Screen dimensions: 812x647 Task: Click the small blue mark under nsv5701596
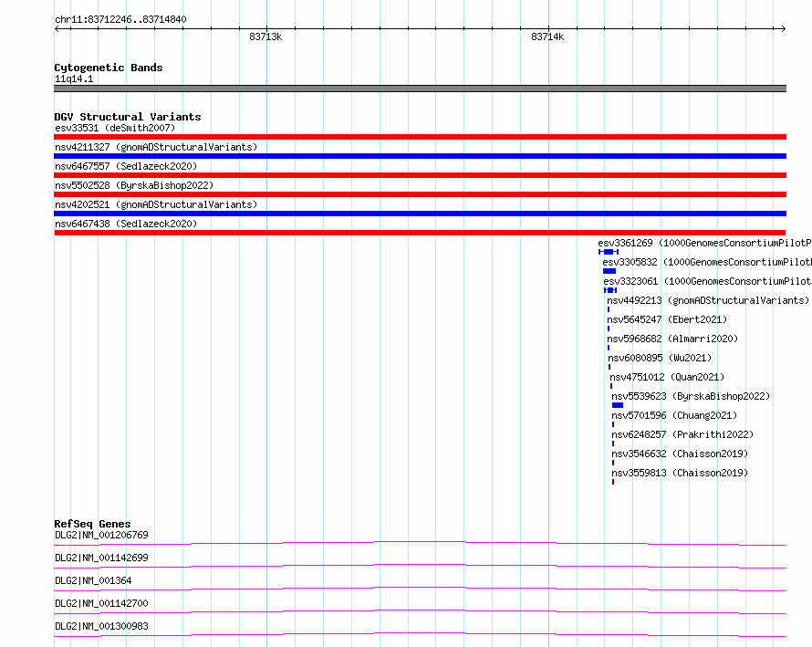(613, 424)
